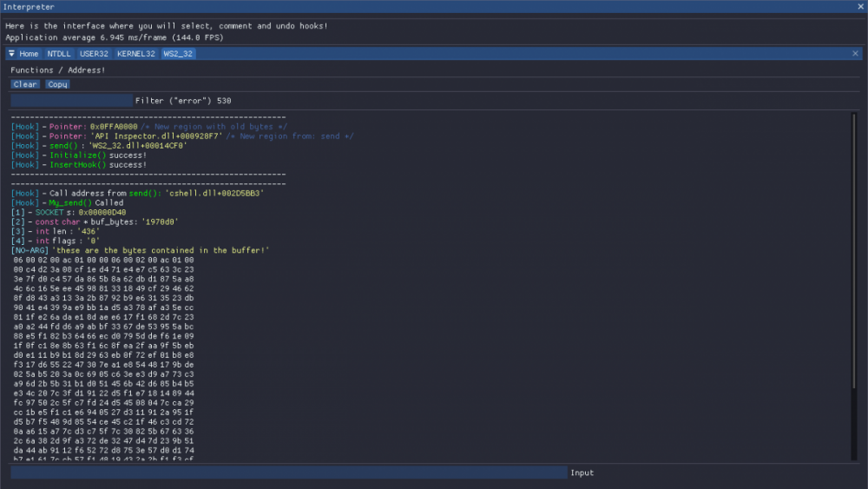Image resolution: width=868 pixels, height=489 pixels.
Task: Copy the log contents
Action: 57,84
